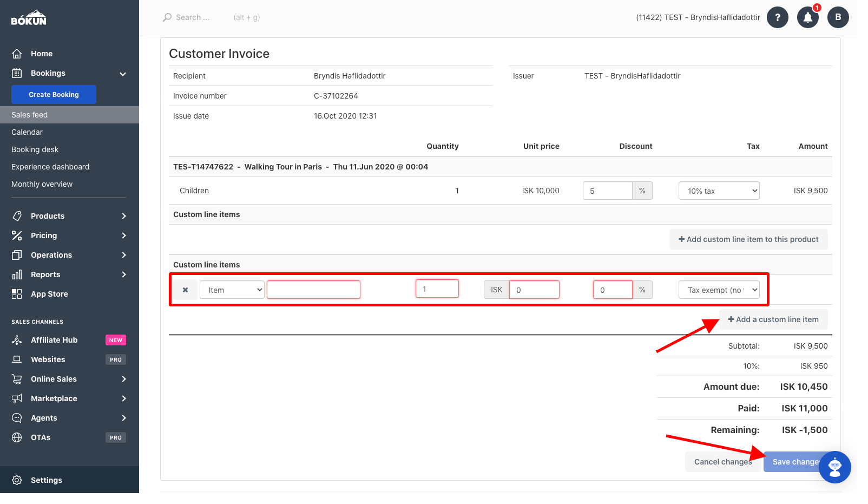
Task: Click the PRO badge beside Websites
Action: (x=116, y=359)
